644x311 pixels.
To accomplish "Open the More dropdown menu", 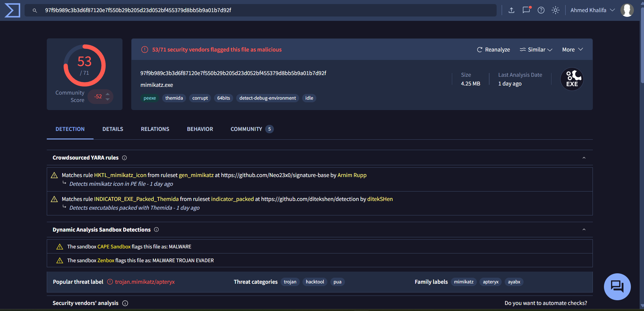I will 572,49.
